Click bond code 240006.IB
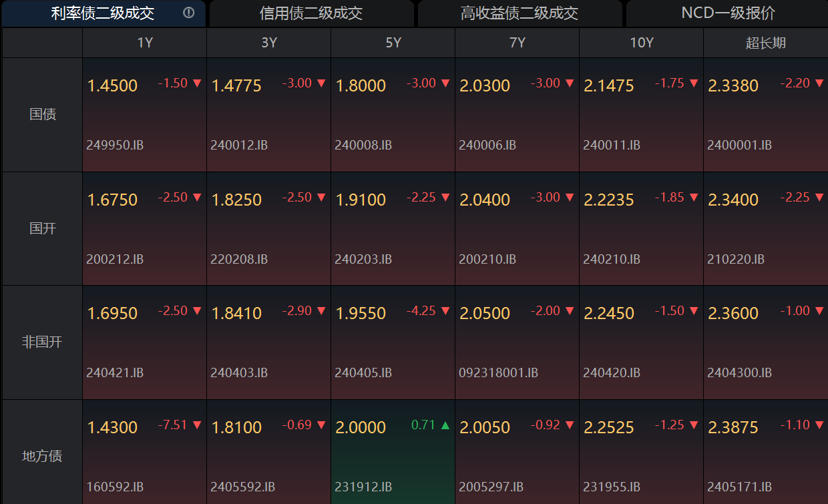This screenshot has width=828, height=504. 487,145
